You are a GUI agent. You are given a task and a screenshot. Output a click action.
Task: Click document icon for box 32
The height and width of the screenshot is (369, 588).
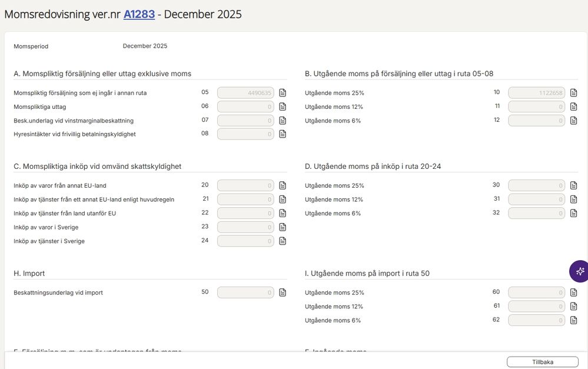[x=573, y=213]
